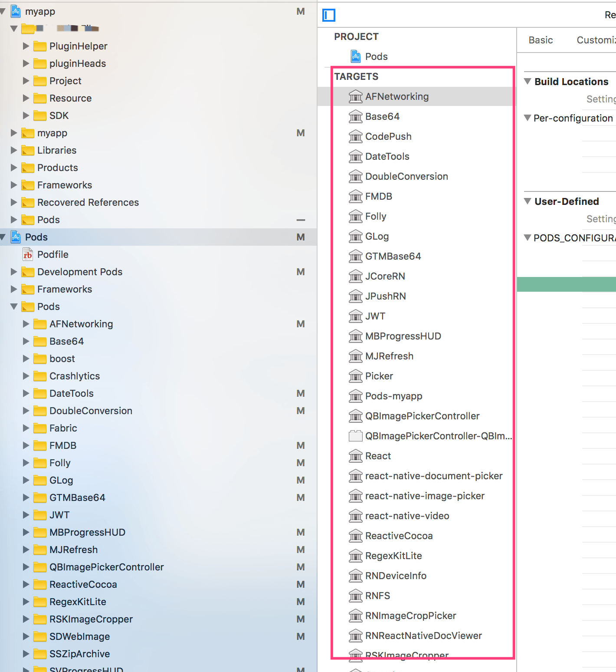Expand the PluginHelper folder

pyautogui.click(x=26, y=46)
